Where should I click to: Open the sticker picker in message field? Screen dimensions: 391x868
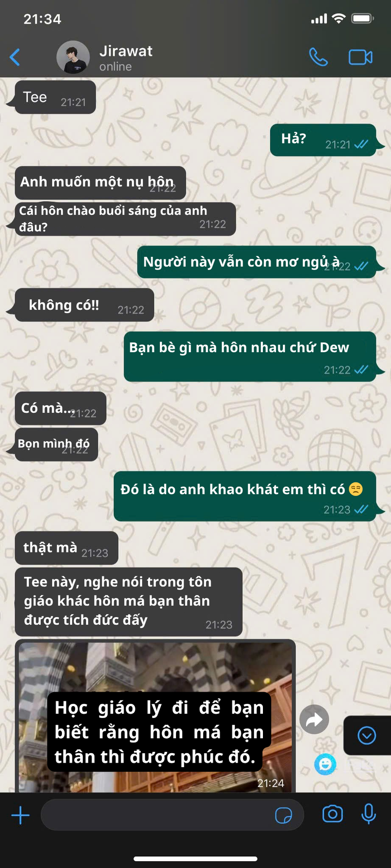click(x=284, y=815)
